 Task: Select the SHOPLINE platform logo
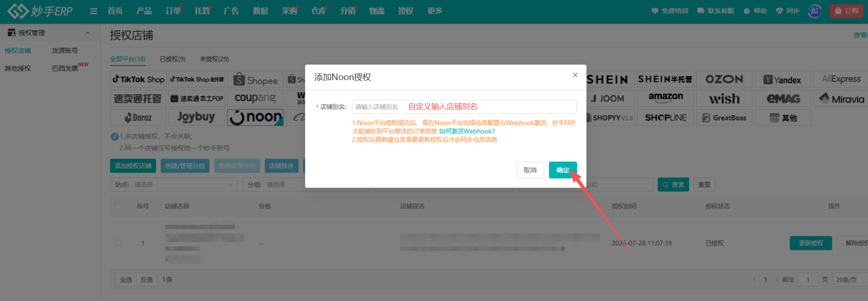pos(665,118)
